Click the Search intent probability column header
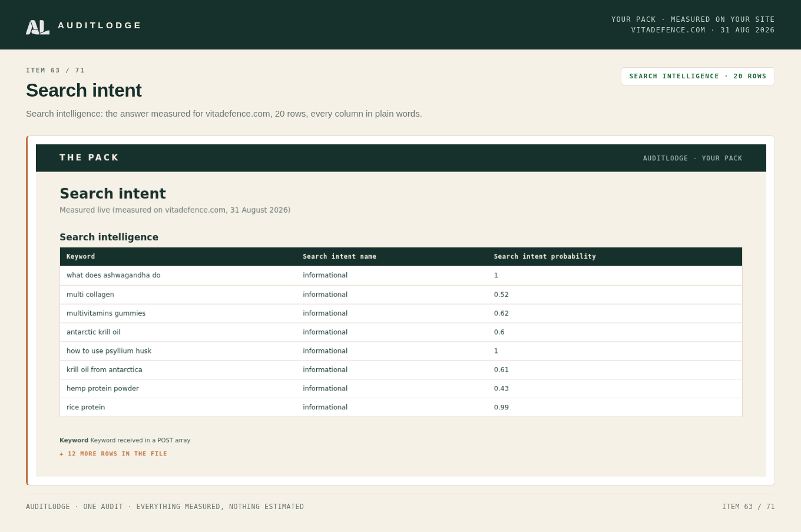This screenshot has height=532, width=801. point(545,256)
